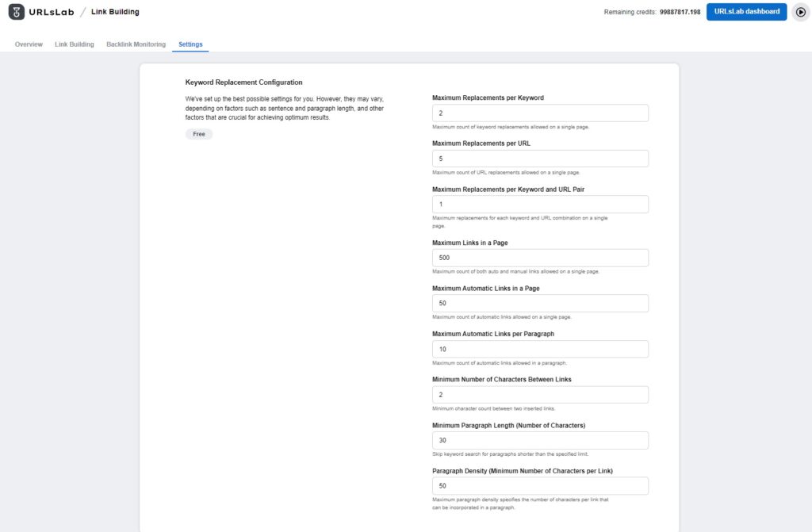Screen dimensions: 812x532
Task: Click the Maximum Automatic Links per Paragraph label
Action: coord(493,334)
